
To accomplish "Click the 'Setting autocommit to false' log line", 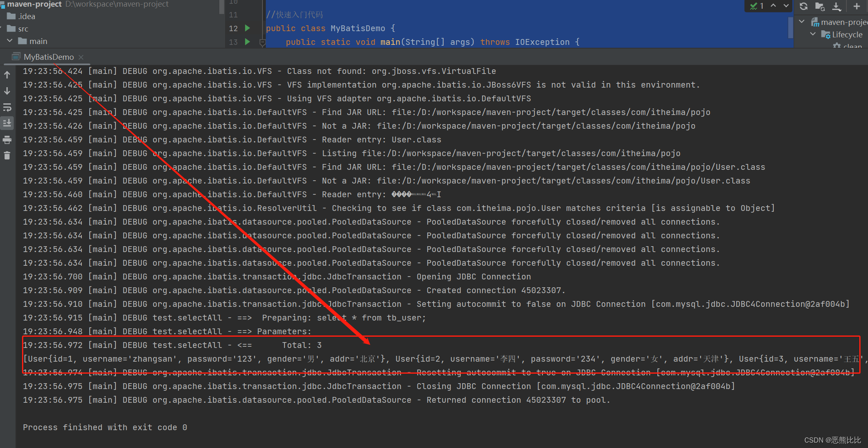I will point(436,304).
